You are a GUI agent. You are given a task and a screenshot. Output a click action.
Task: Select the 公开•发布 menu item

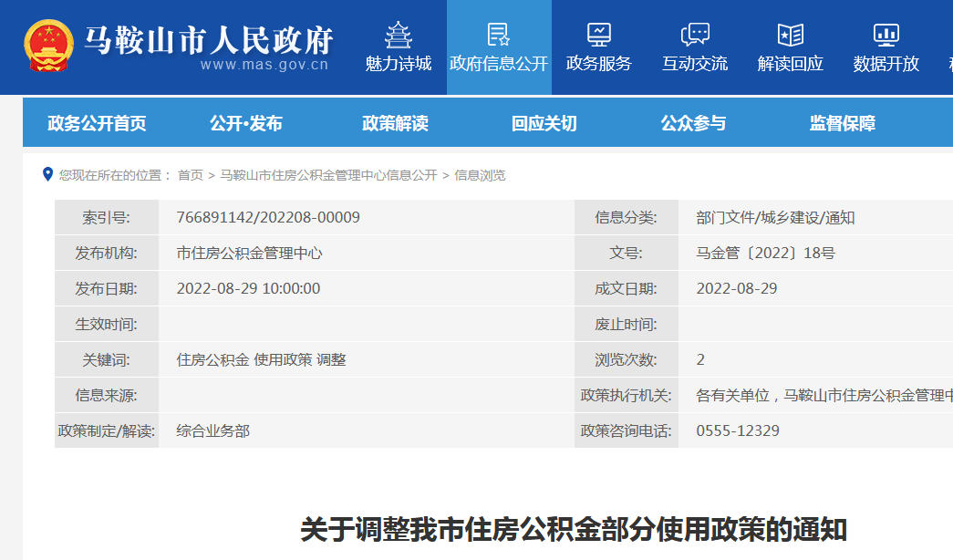pyautogui.click(x=246, y=123)
